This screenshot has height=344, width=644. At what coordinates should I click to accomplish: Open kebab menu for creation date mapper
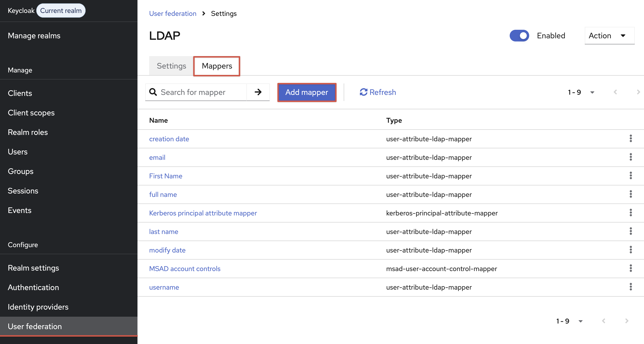point(631,139)
